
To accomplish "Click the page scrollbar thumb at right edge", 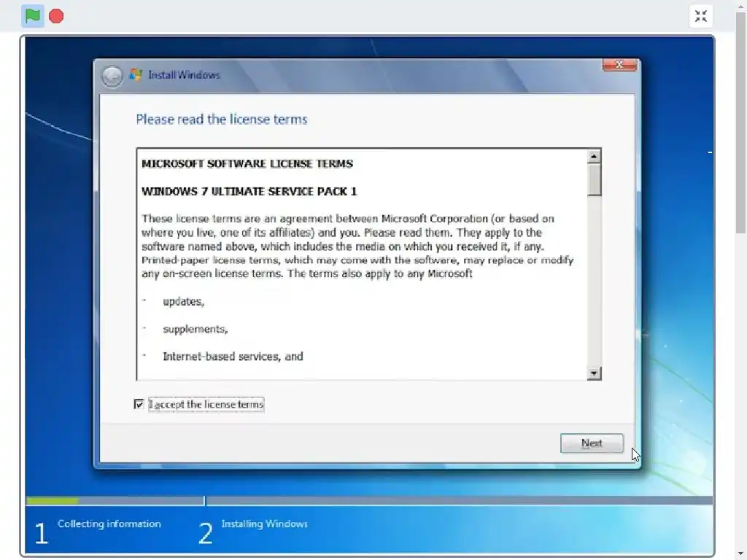I will pos(741,122).
